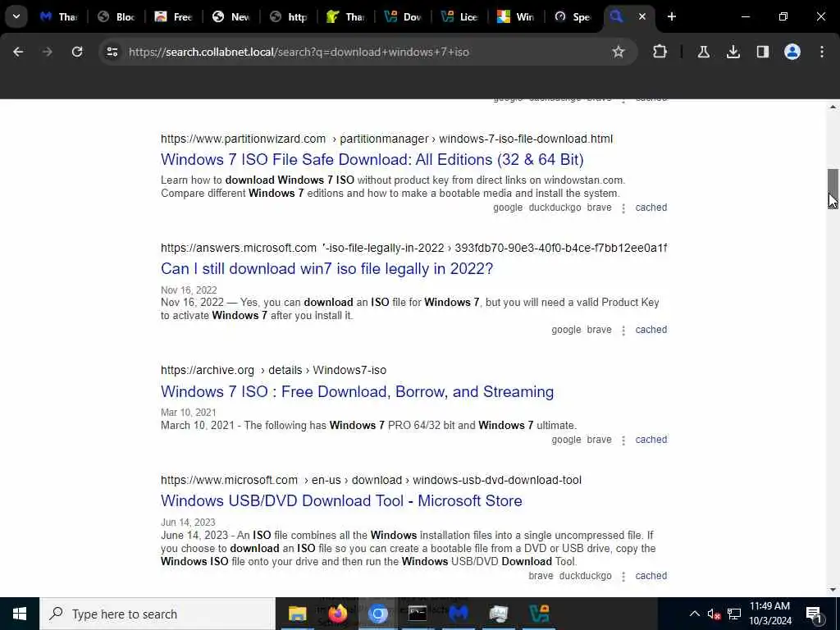Open cached link for archive.org result

(651, 440)
